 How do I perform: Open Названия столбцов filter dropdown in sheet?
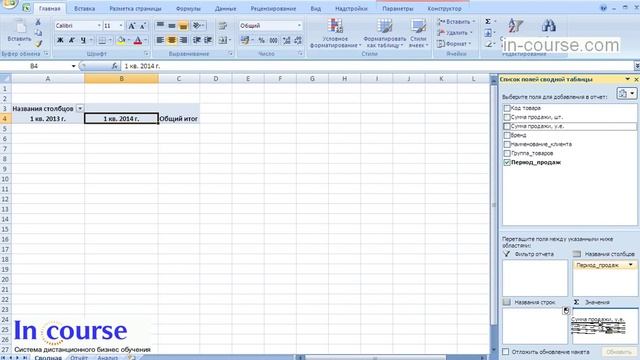click(x=80, y=109)
